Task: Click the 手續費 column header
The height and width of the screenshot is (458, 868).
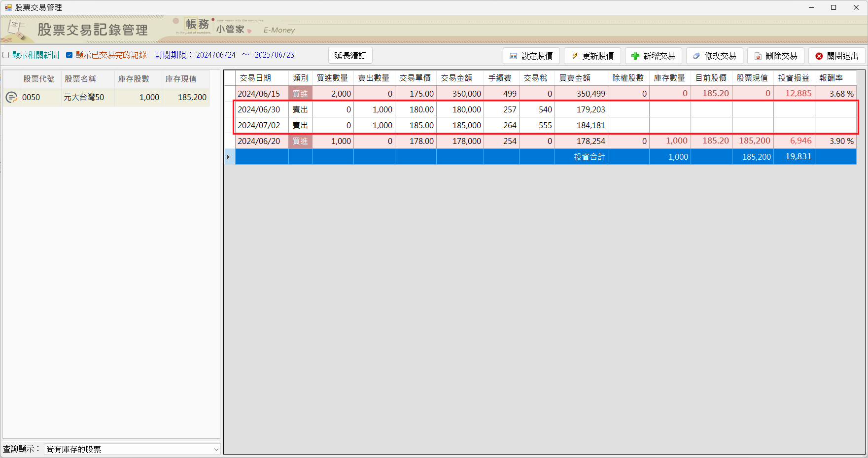Action: pos(501,78)
